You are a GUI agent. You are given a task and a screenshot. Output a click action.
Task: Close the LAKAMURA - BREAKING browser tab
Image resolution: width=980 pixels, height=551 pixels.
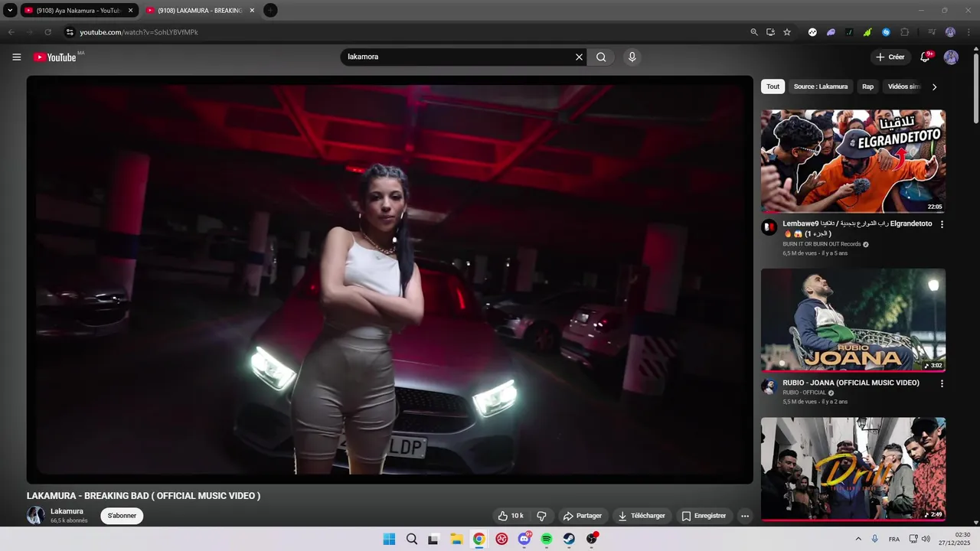point(252,11)
